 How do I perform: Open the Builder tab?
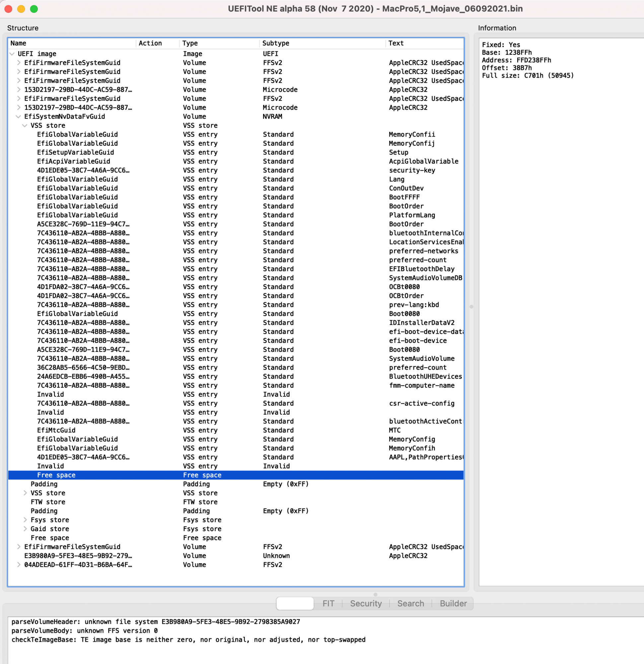tap(453, 604)
